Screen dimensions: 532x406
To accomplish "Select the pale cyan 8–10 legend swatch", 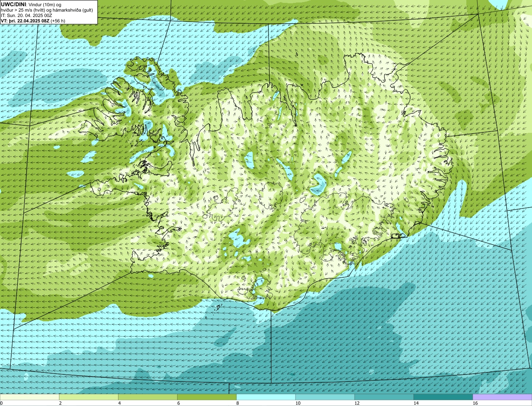I will 266,397.
